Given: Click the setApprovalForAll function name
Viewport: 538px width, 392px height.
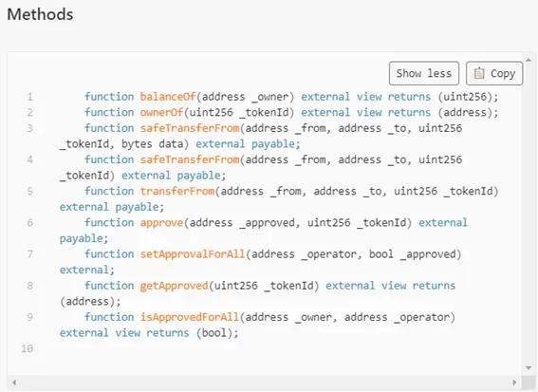Looking at the screenshot, I should 193,254.
